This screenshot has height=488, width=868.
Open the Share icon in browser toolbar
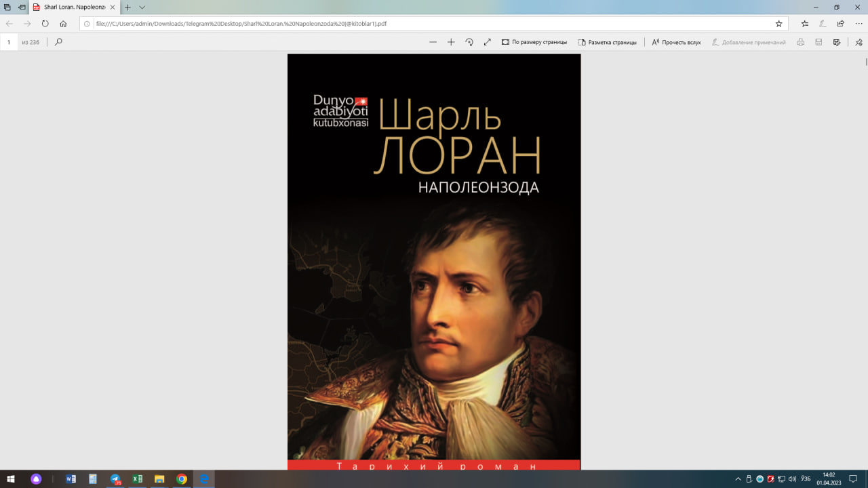(x=840, y=24)
